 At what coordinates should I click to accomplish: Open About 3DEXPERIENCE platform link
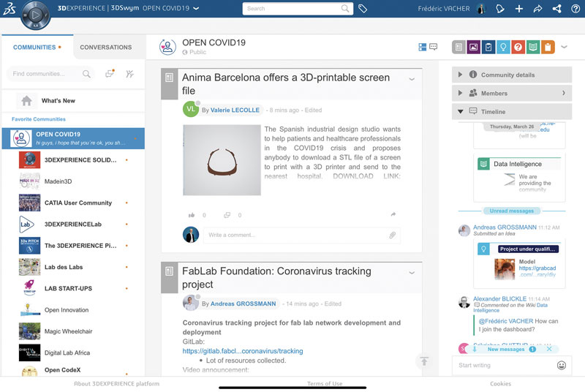[x=116, y=383]
